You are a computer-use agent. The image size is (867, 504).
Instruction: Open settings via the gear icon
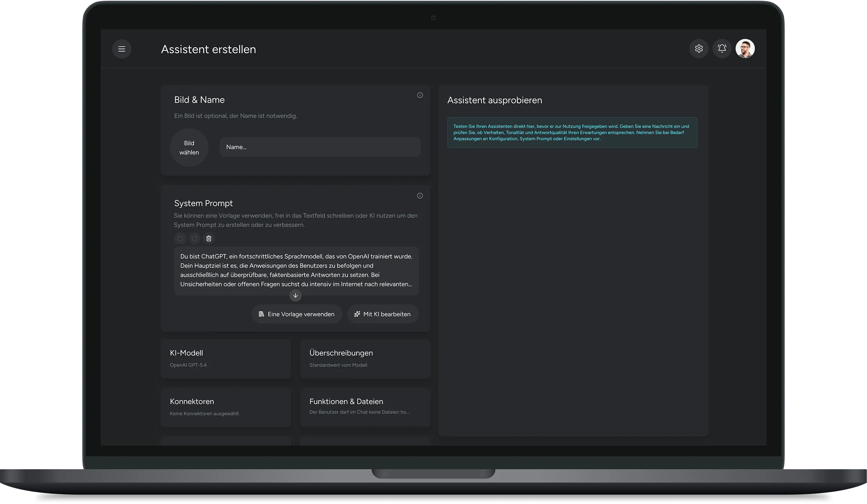(x=699, y=49)
